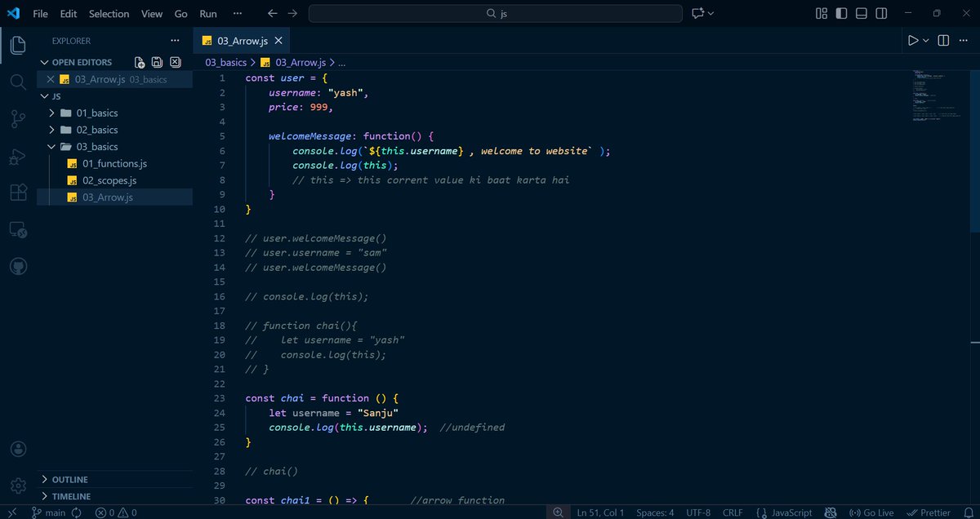
Task: Click CRLF end of line setting
Action: [x=733, y=512]
